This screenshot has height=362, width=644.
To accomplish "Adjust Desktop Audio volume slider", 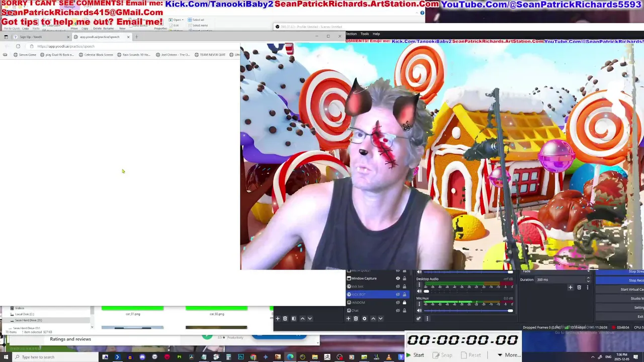I will pyautogui.click(x=468, y=291).
